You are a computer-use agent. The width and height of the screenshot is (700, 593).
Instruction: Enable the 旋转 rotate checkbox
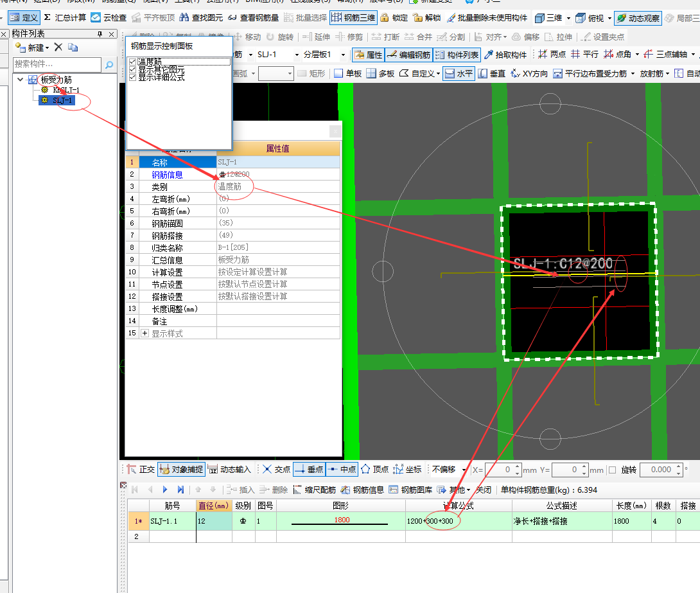613,470
